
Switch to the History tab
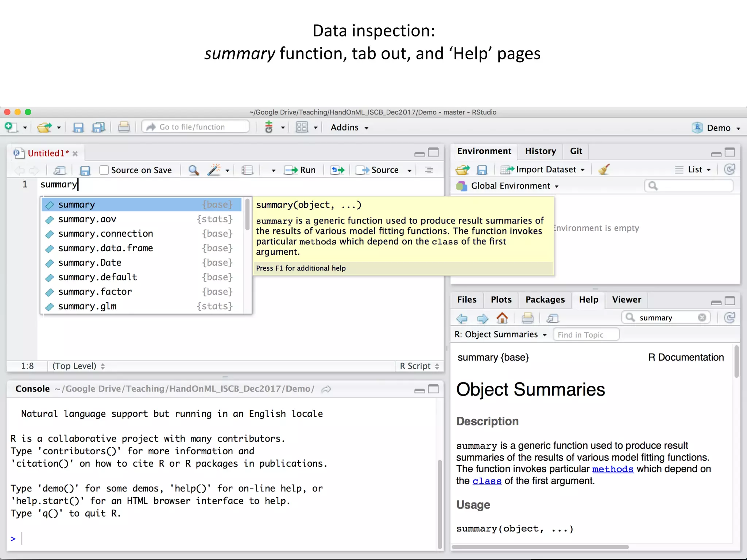541,151
